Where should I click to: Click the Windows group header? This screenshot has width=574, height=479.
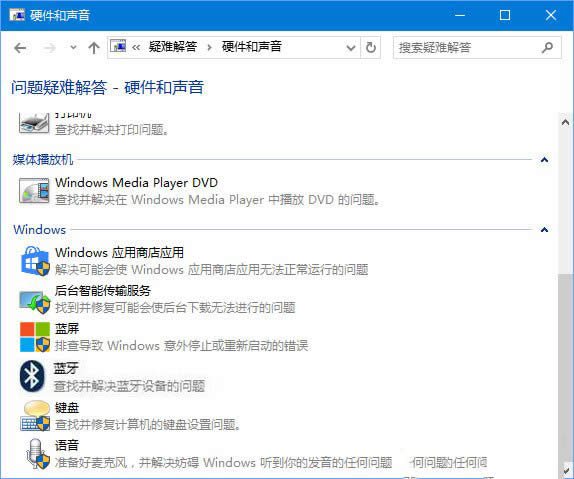click(40, 230)
